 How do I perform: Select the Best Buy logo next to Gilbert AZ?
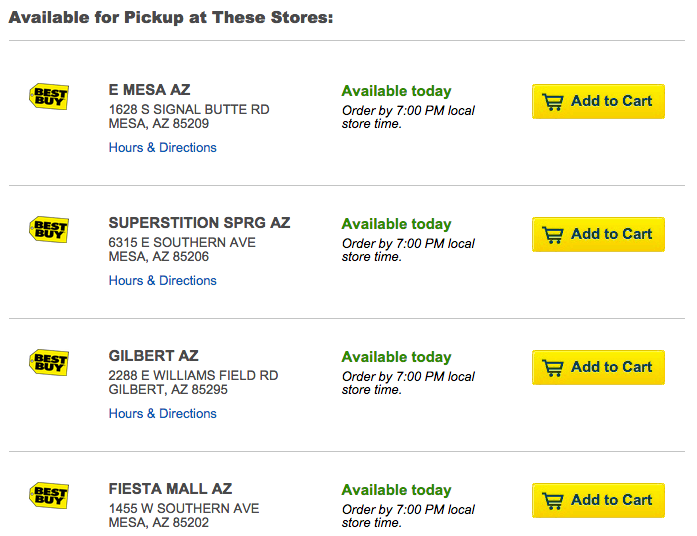49,362
